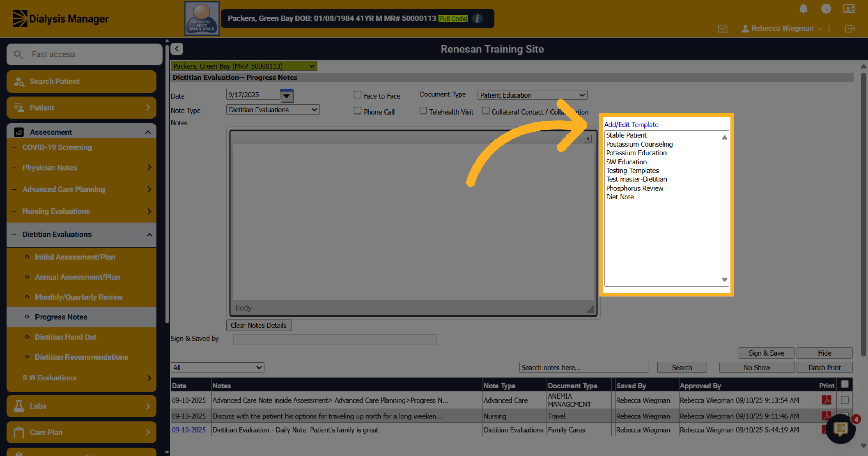Click the patient photo thumbnail
This screenshot has width=868, height=456.
(202, 18)
